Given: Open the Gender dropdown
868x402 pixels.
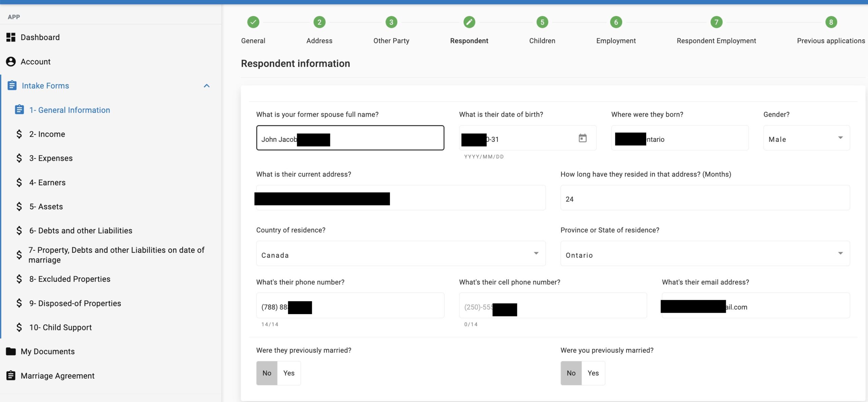Looking at the screenshot, I should [840, 138].
